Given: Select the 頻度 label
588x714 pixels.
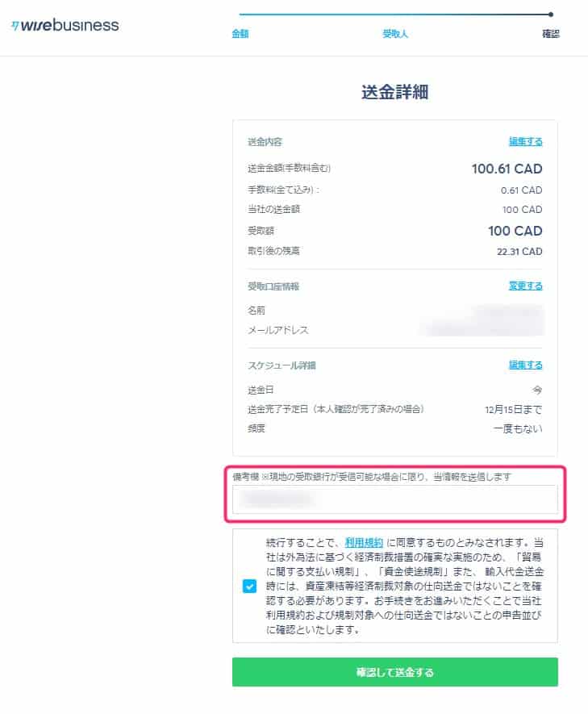Looking at the screenshot, I should click(256, 428).
